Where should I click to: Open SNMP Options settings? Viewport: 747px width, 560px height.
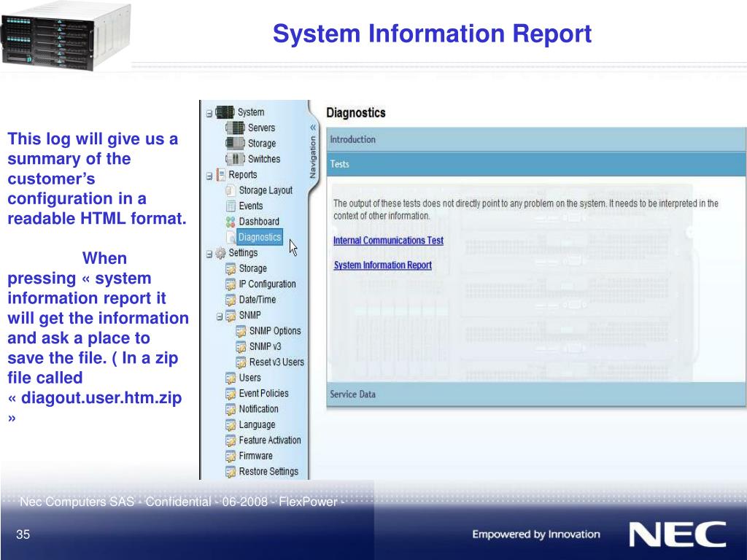(275, 331)
